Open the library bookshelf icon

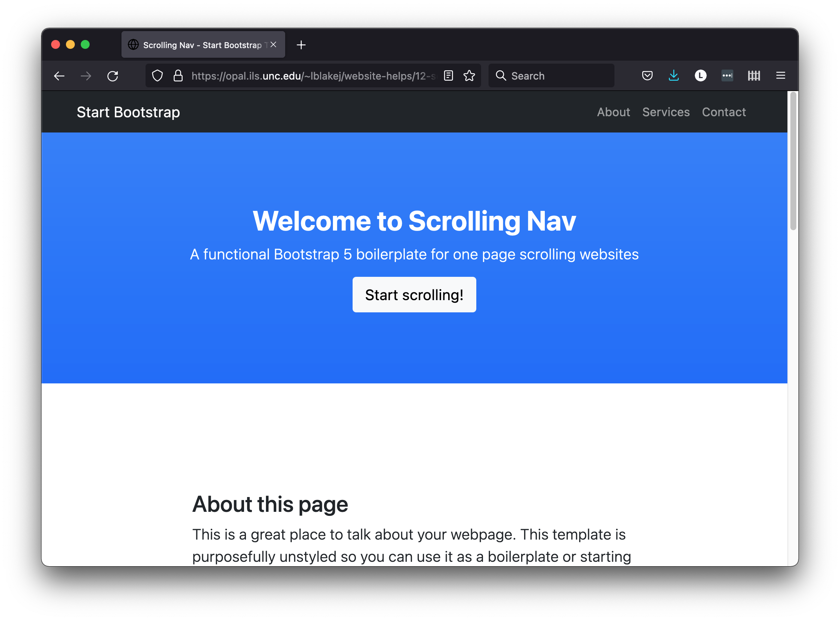[x=754, y=76]
